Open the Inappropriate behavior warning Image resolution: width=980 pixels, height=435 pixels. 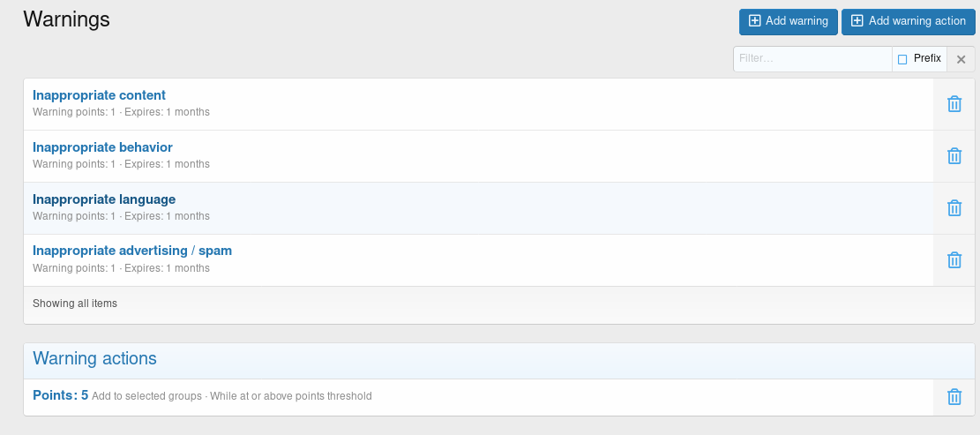point(102,146)
